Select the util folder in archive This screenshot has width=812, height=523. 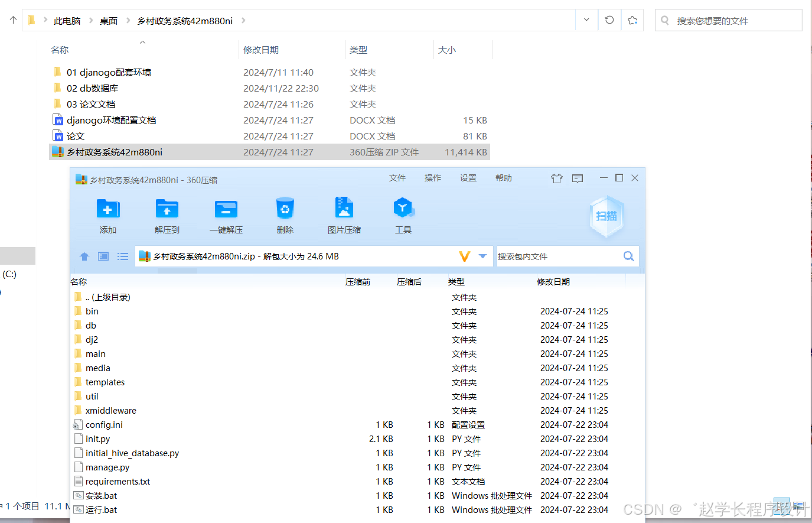pyautogui.click(x=92, y=397)
